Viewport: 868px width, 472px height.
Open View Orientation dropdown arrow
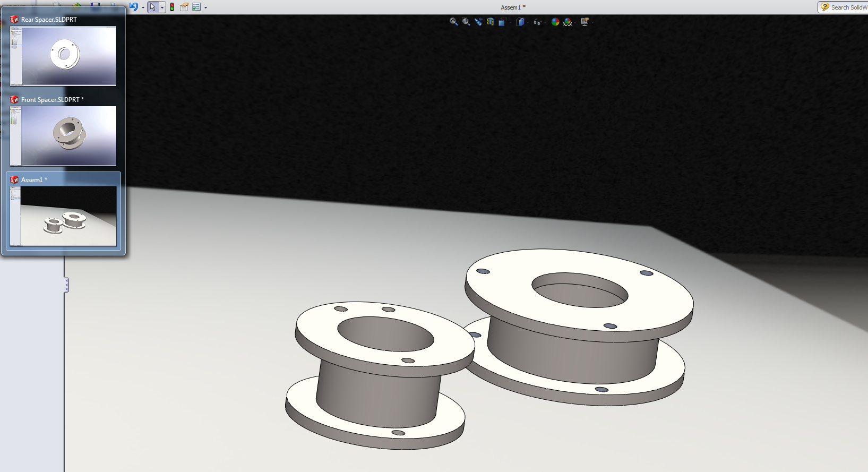(x=510, y=22)
